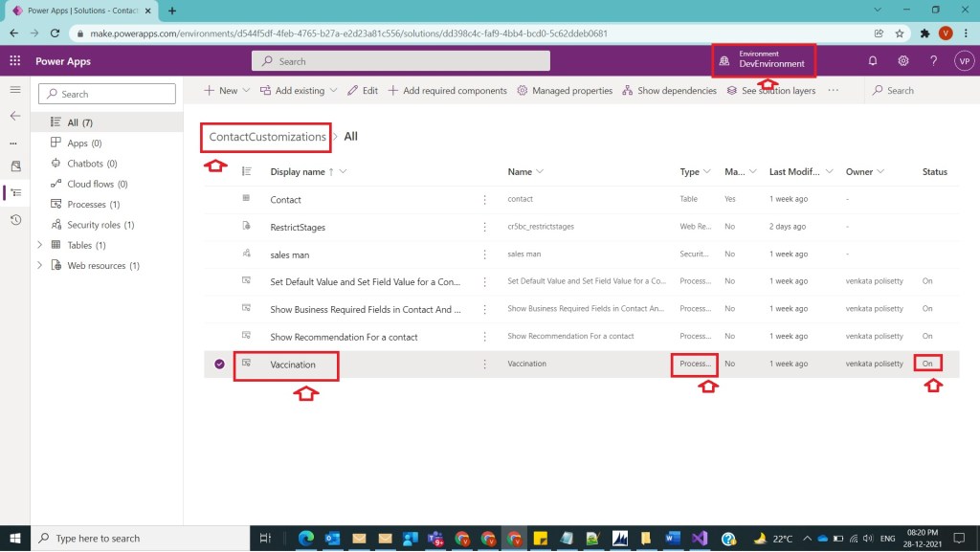Click the help question mark icon
This screenshot has width=980, height=552.
pyautogui.click(x=933, y=60)
